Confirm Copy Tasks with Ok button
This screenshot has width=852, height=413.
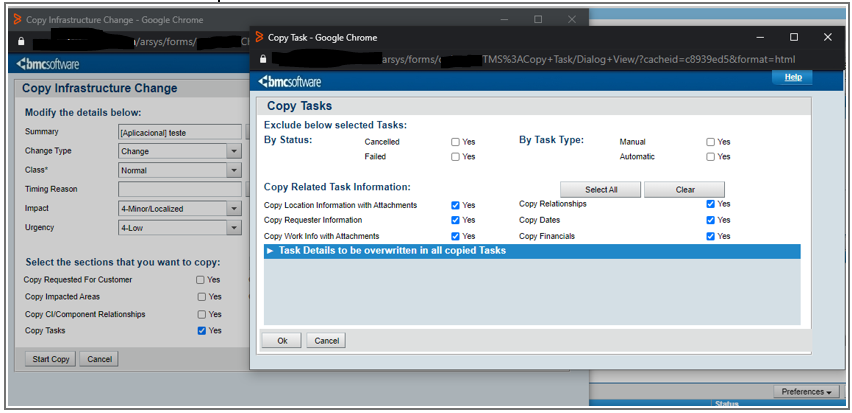282,341
